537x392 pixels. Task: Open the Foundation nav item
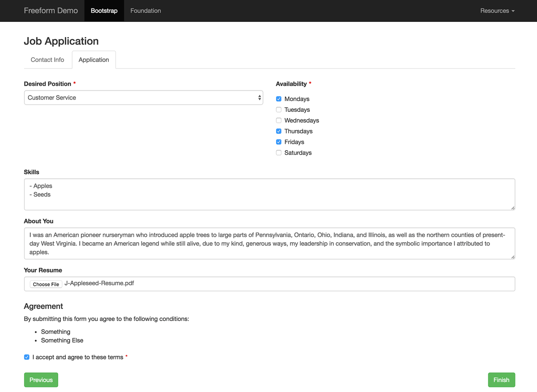pyautogui.click(x=145, y=11)
